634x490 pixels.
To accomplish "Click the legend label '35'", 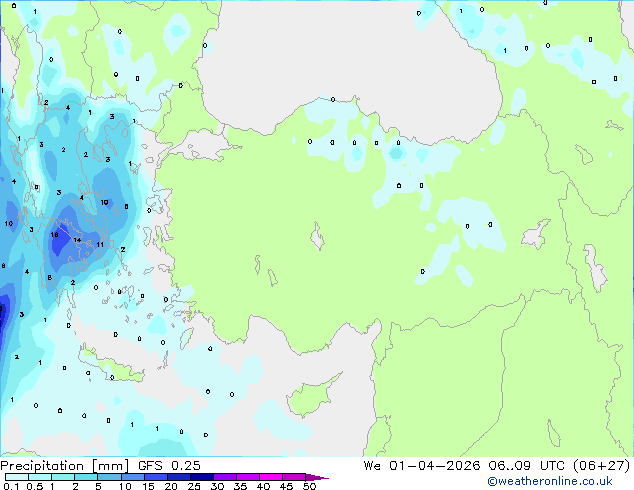I will [240, 486].
